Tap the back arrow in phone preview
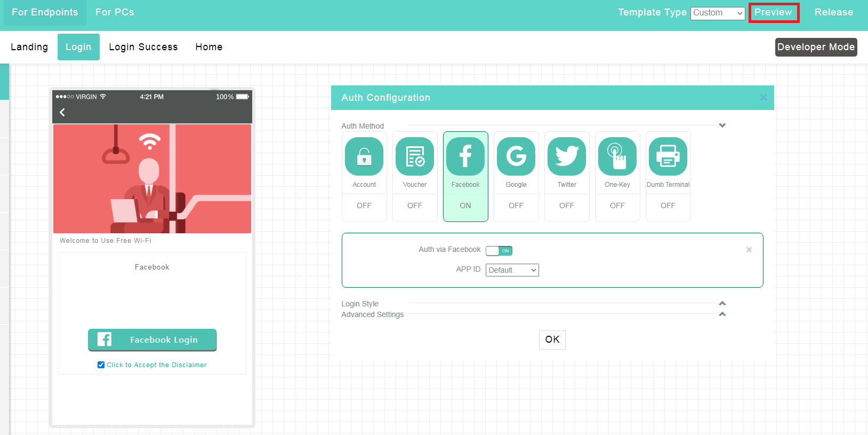Viewport: 868px width, 435px height. tap(62, 112)
